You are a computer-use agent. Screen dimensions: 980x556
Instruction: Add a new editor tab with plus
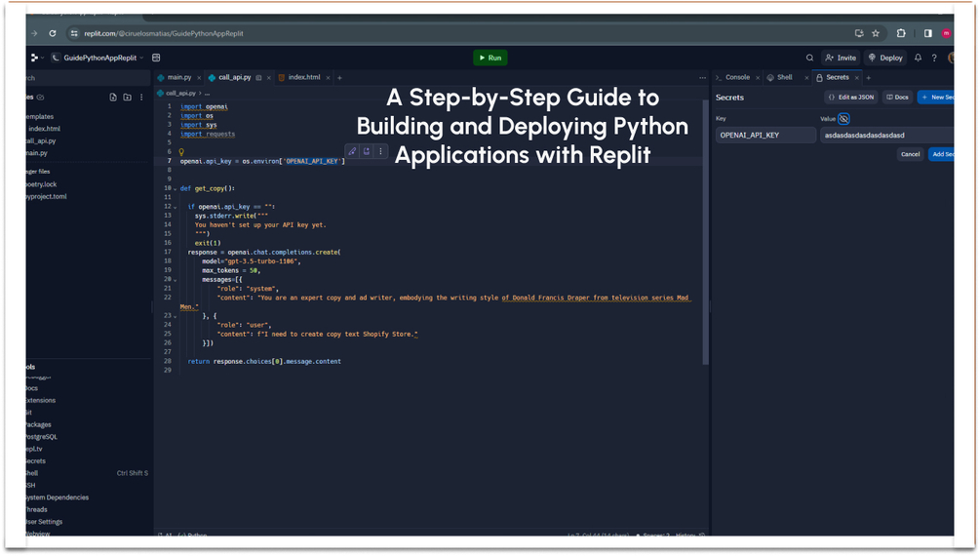coord(339,78)
